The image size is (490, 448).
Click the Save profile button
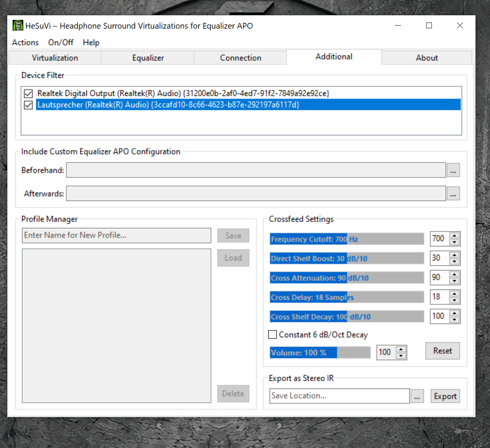click(x=233, y=236)
